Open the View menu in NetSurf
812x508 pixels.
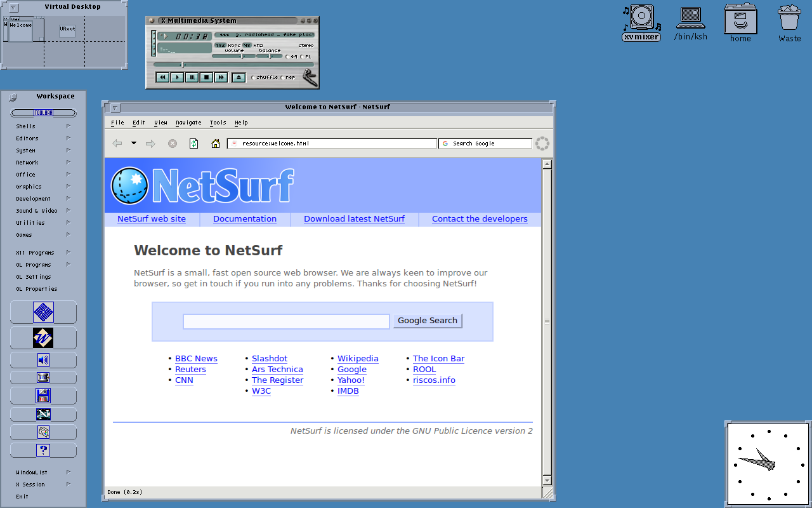160,123
